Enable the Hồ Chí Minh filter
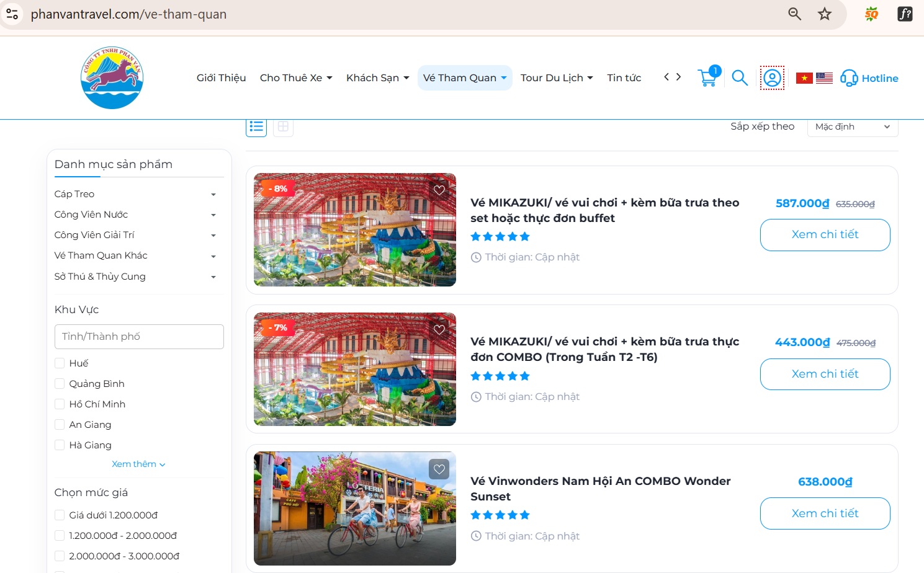Screen dimensions: 924x573 pos(60,403)
